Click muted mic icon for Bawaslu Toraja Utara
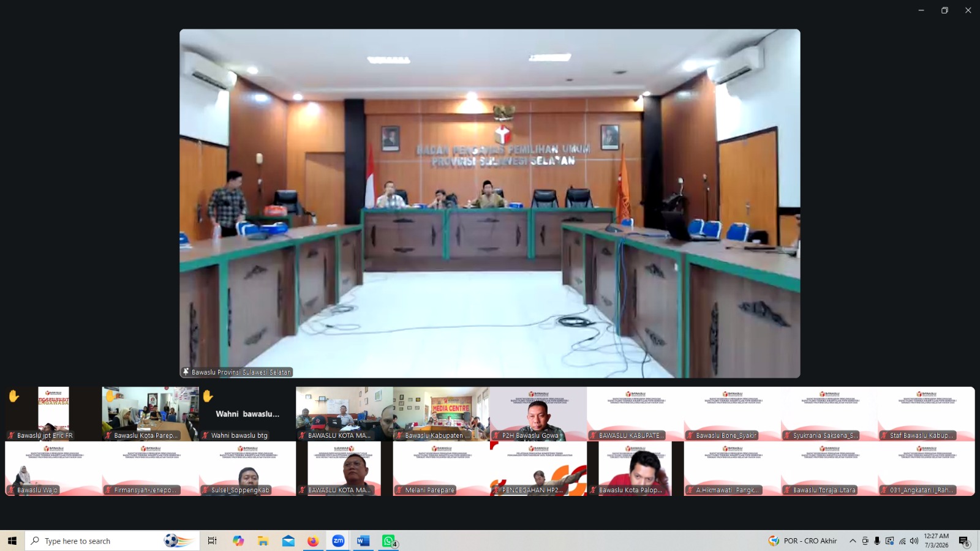 (787, 490)
